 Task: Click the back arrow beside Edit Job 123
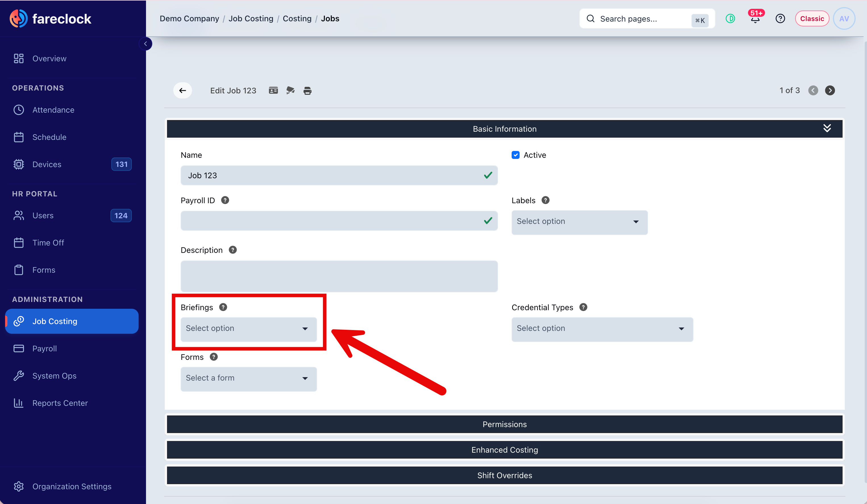pos(182,91)
